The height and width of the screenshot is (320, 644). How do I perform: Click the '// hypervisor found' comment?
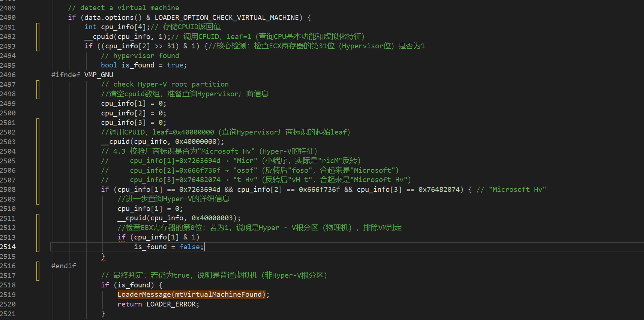point(140,56)
